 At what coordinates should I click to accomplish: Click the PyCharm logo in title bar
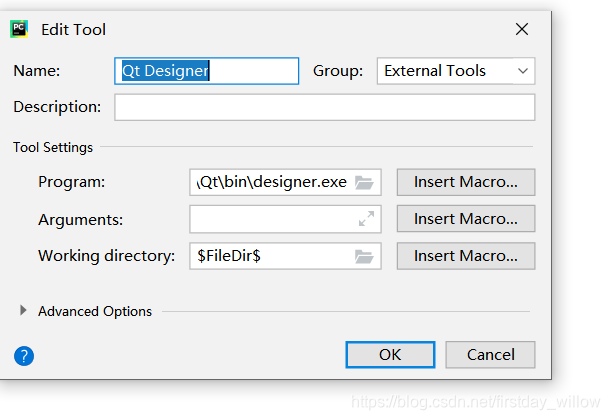pos(19,29)
